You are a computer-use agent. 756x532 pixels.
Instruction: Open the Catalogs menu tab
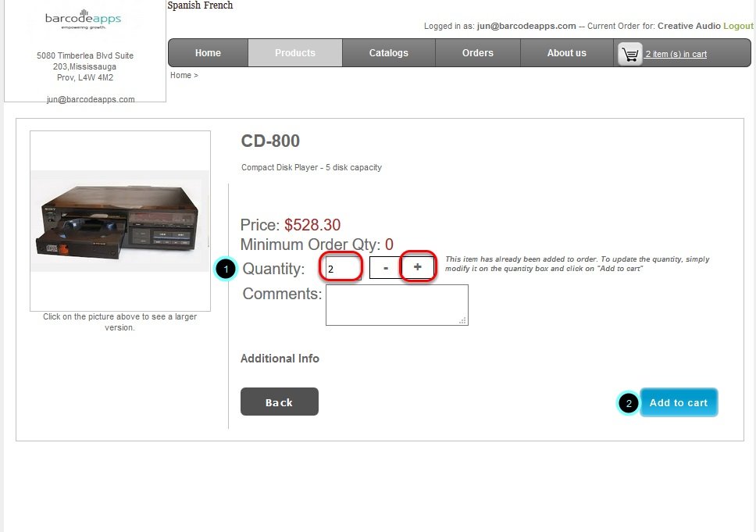click(x=389, y=53)
